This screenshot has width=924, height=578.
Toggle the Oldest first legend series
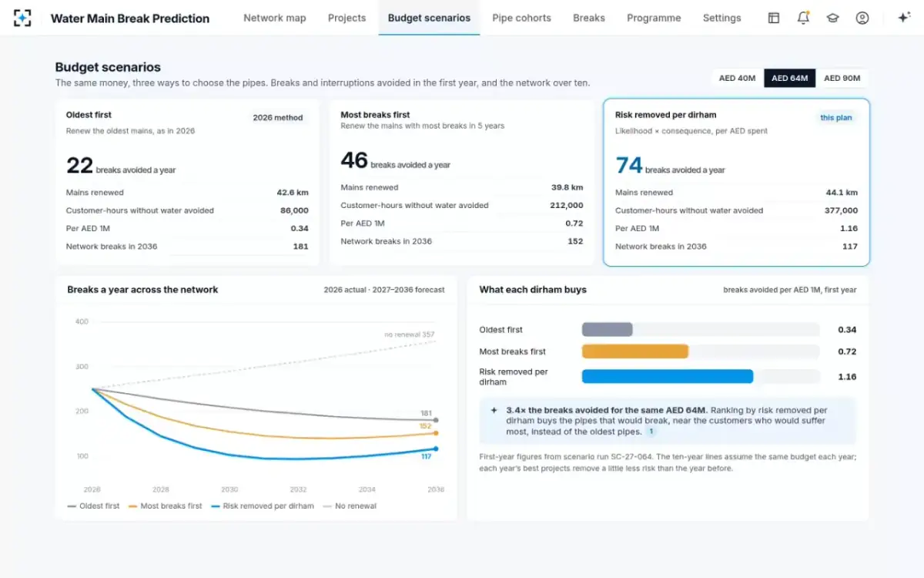[x=93, y=506]
